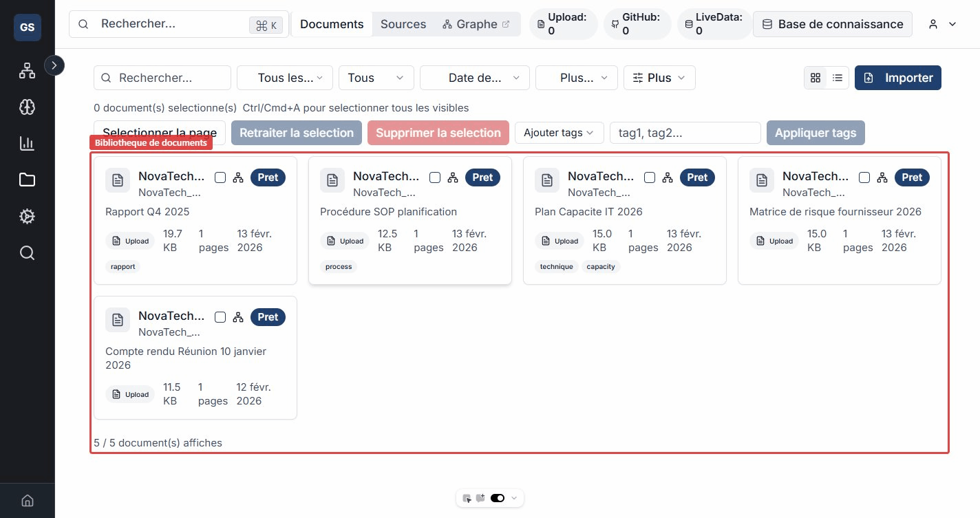Switch to grid view layout
This screenshot has height=518, width=980.
tap(816, 78)
